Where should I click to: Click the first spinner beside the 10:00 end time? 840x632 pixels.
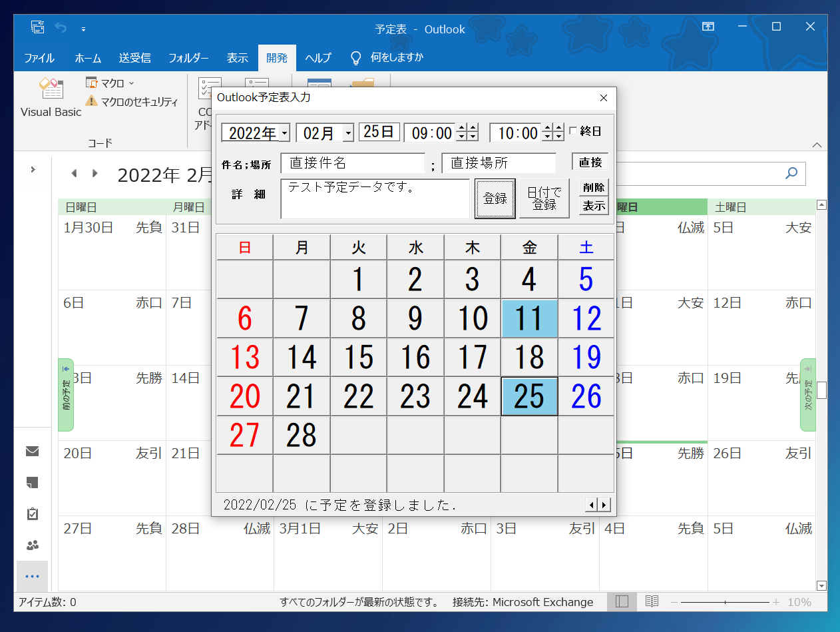pos(547,133)
